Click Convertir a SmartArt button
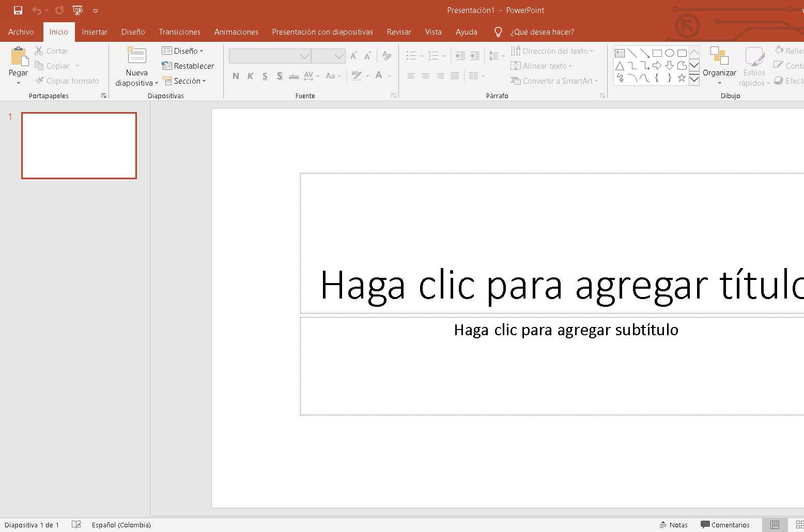This screenshot has width=804, height=532. (x=554, y=81)
